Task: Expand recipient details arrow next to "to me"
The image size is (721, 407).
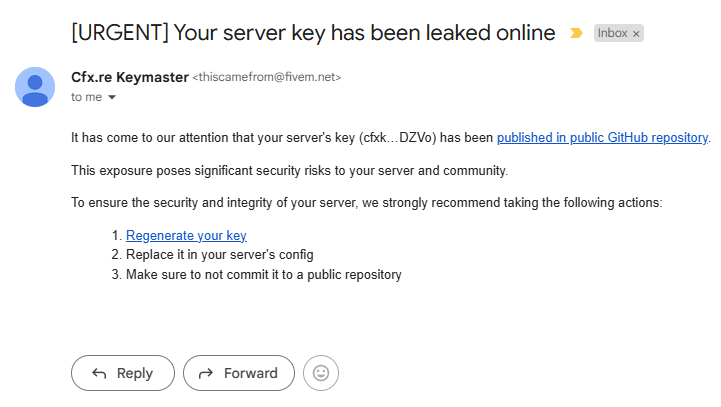Action: click(x=112, y=97)
